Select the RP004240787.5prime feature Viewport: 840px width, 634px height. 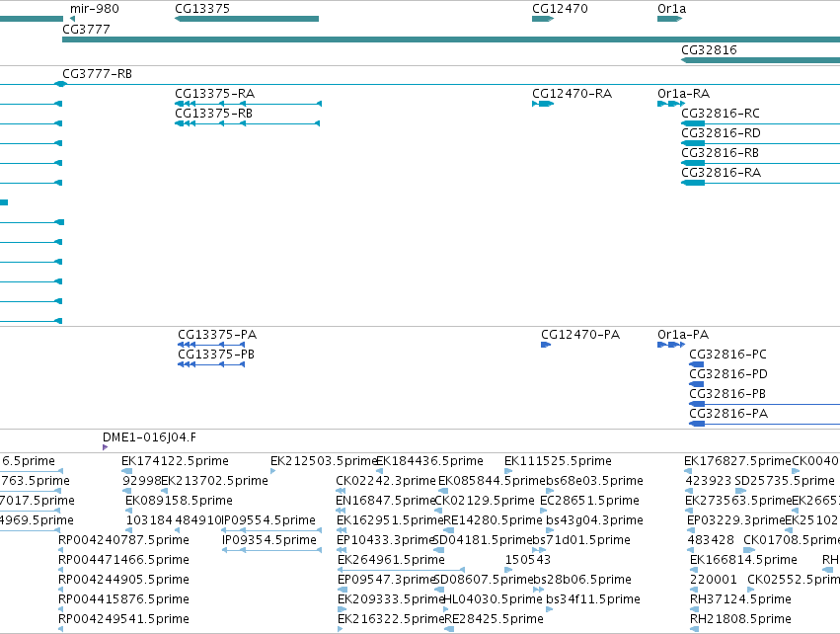coord(60,550)
